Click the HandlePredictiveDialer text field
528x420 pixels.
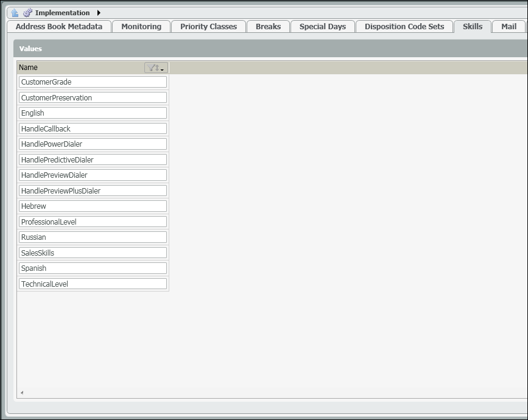point(93,159)
